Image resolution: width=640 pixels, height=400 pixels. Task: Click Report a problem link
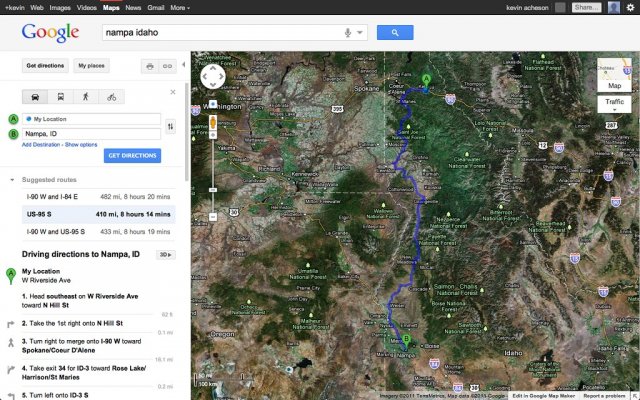(x=603, y=396)
